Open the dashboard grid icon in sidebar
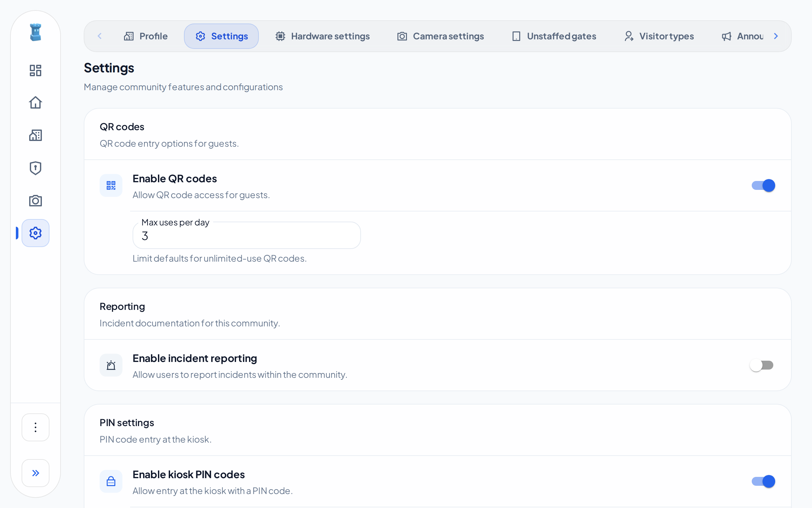Viewport: 812px width, 508px height. click(35, 70)
